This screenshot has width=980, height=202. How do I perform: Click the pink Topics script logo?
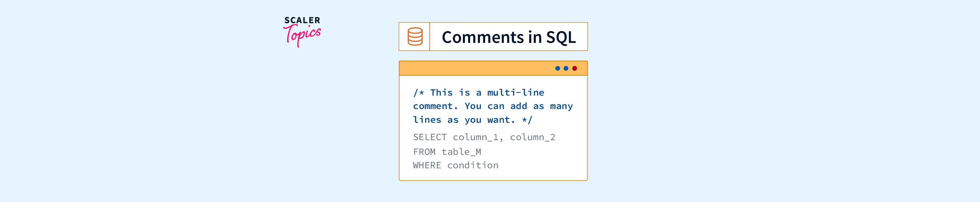click(x=302, y=35)
